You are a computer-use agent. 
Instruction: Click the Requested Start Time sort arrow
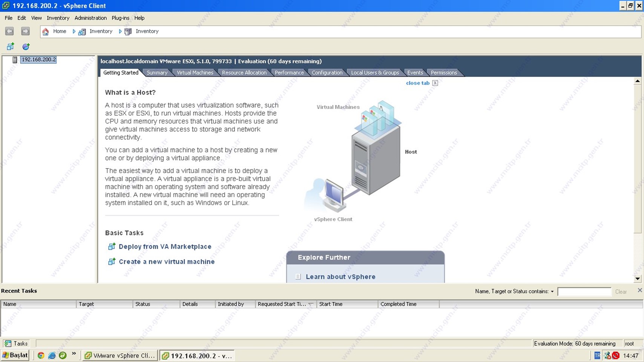click(311, 304)
